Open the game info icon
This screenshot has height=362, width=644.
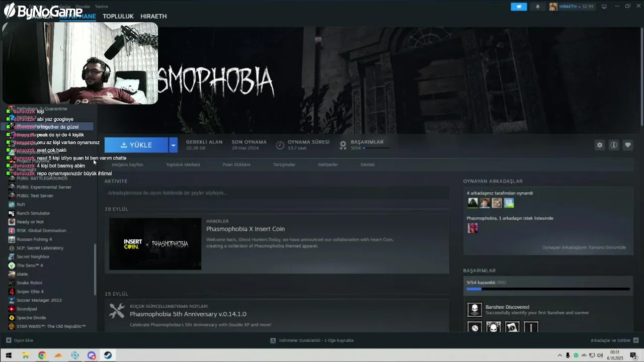614,145
